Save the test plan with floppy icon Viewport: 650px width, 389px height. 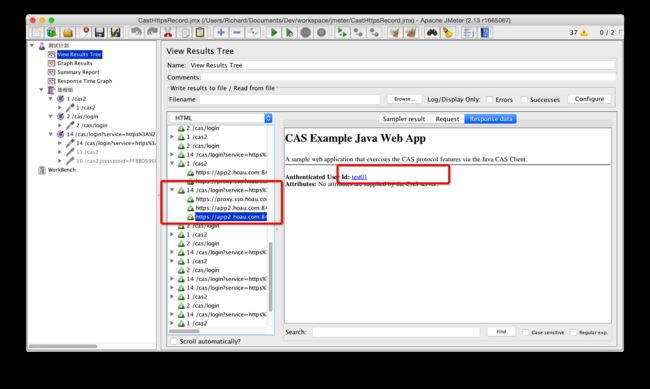coord(99,32)
